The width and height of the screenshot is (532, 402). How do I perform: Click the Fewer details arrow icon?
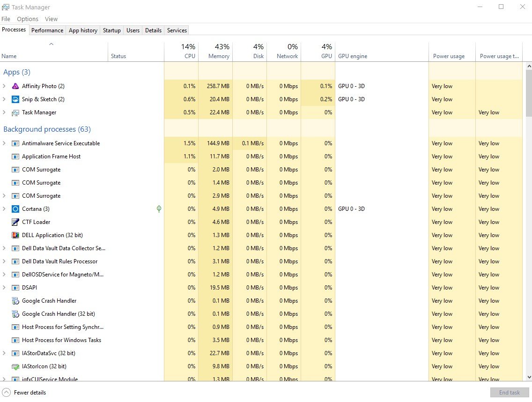[6, 393]
